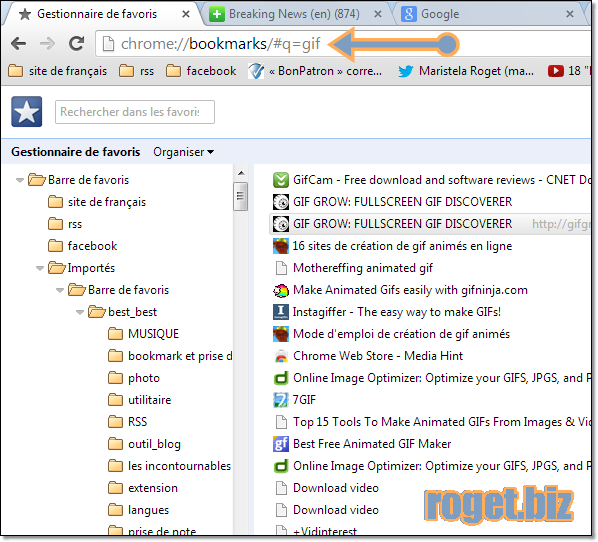
Task: Collapse the nested Barre de favoris under Importés
Action: click(x=59, y=290)
